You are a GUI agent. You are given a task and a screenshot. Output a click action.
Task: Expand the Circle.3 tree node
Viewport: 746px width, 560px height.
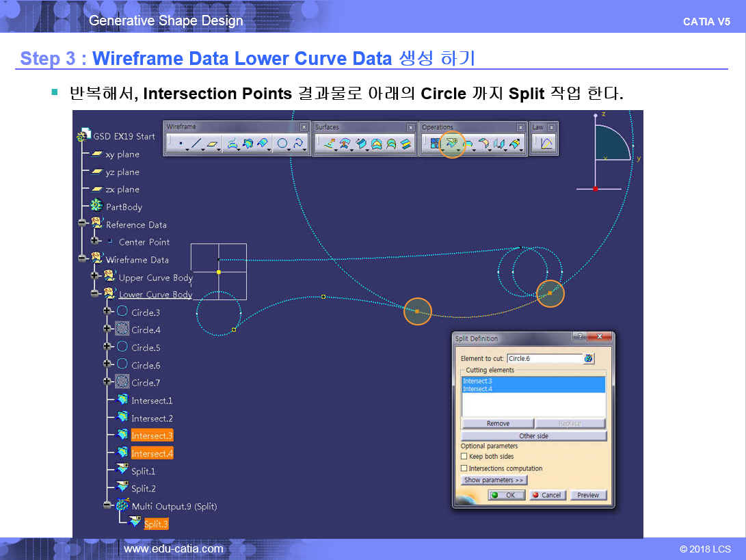107,312
